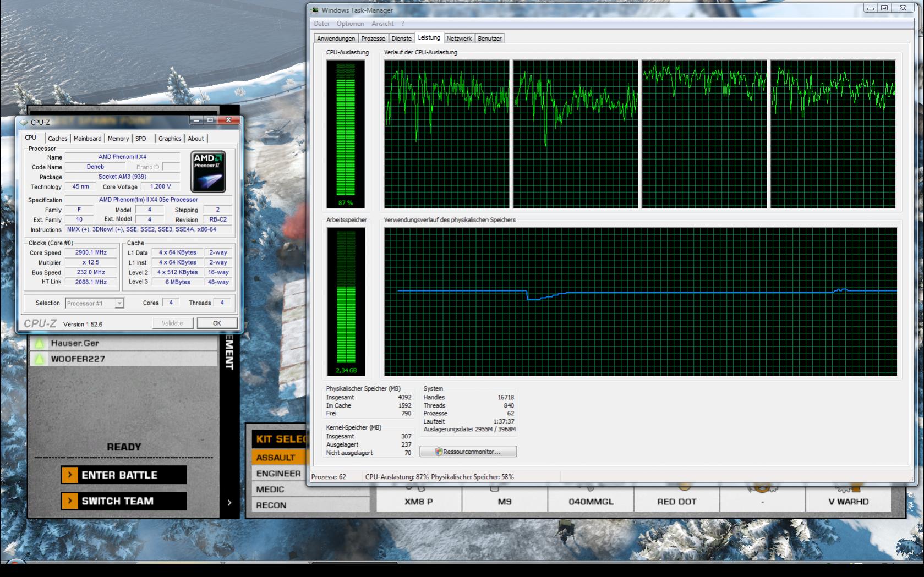Click the HT Link value '2088.1 MHz'
924x577 pixels.
click(x=91, y=282)
